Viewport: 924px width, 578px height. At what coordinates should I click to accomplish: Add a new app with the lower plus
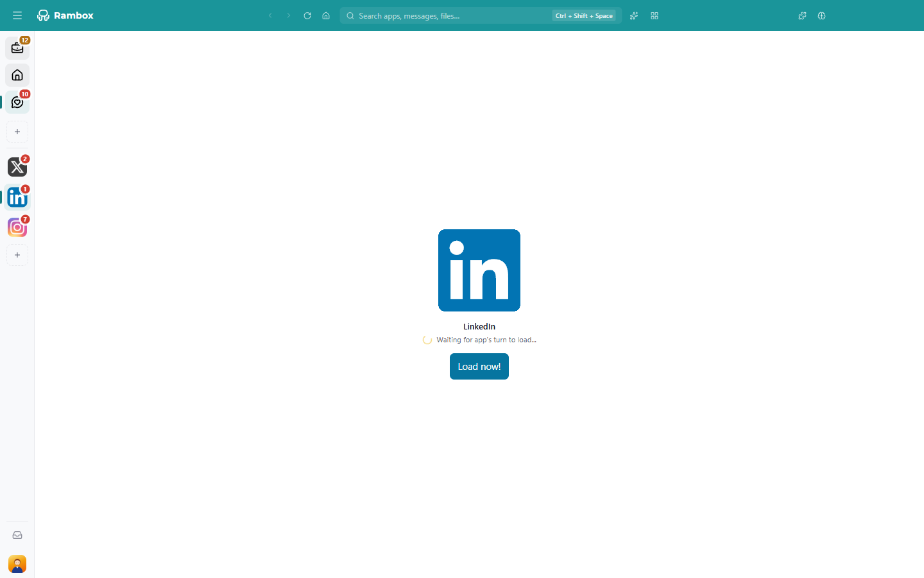coord(17,255)
